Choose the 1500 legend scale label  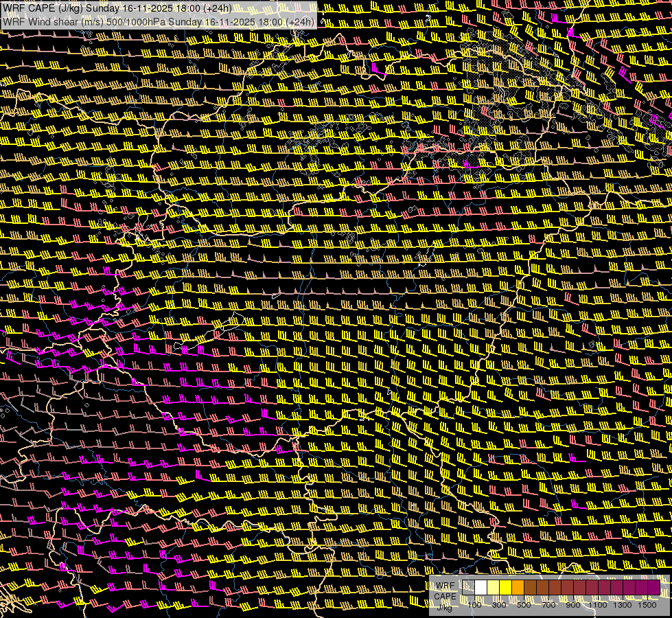click(647, 605)
